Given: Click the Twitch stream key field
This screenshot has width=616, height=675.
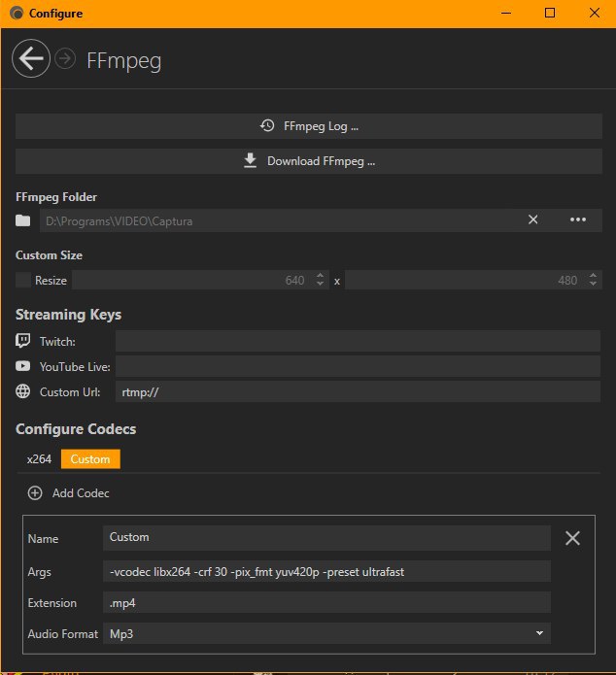Looking at the screenshot, I should (x=358, y=341).
